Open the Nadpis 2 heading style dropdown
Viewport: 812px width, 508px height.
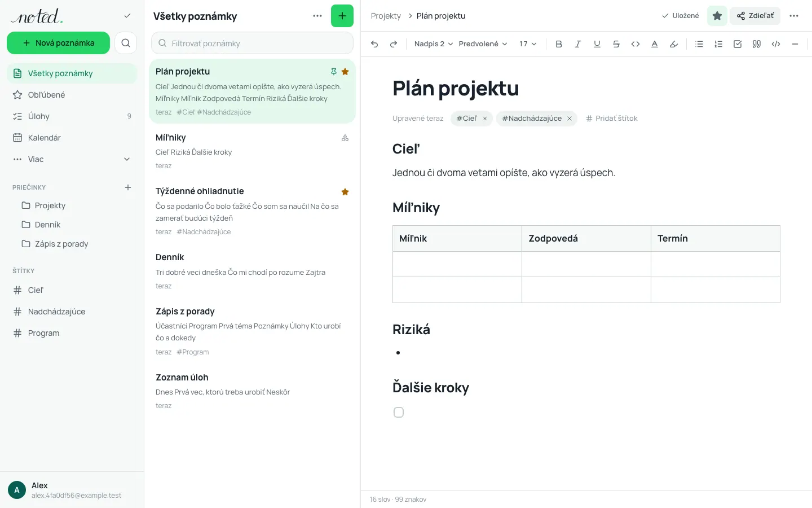click(x=434, y=44)
